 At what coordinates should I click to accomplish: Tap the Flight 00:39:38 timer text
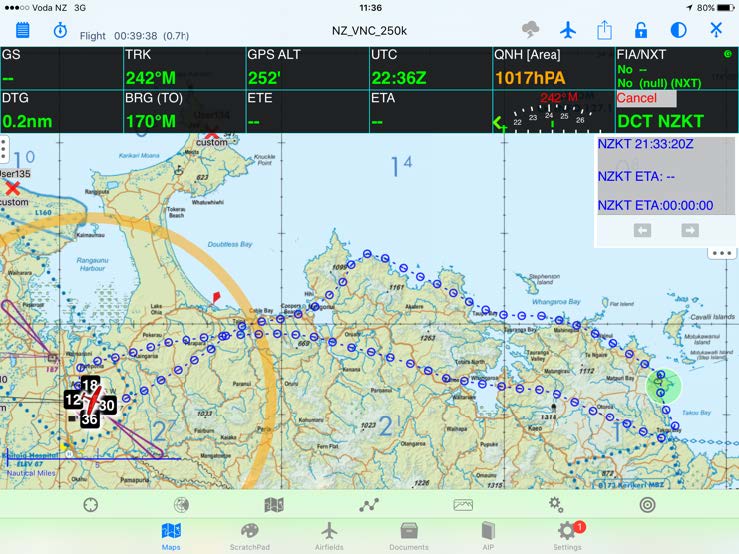coord(134,36)
